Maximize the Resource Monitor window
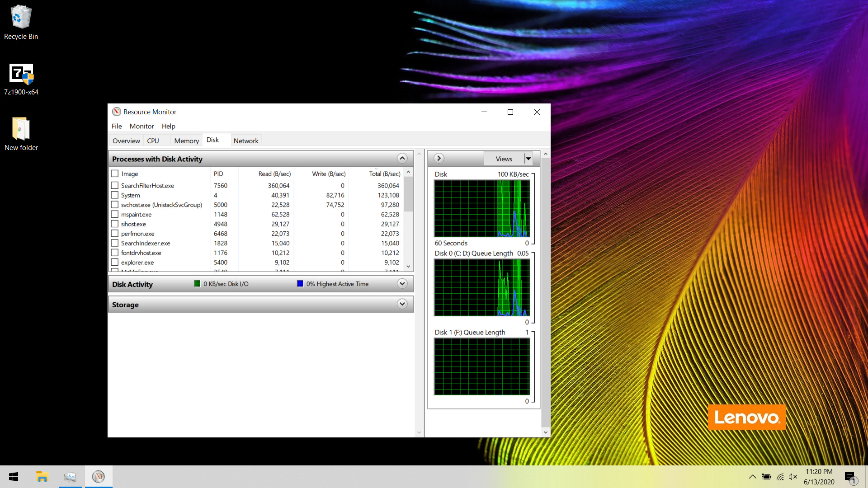Viewport: 868px width, 488px height. [510, 112]
